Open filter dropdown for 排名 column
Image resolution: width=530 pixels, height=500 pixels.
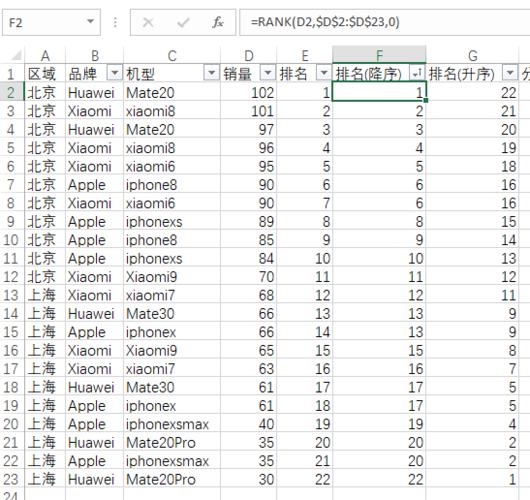324,73
